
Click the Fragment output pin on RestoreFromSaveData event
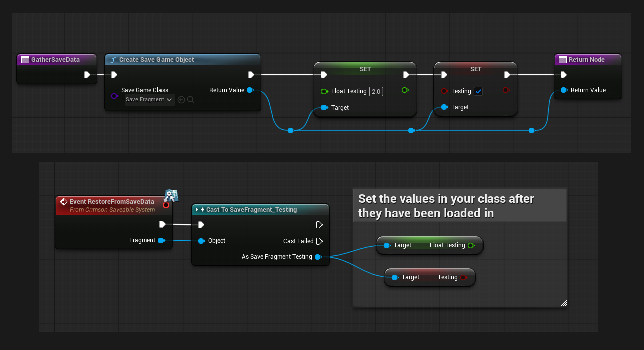161,240
